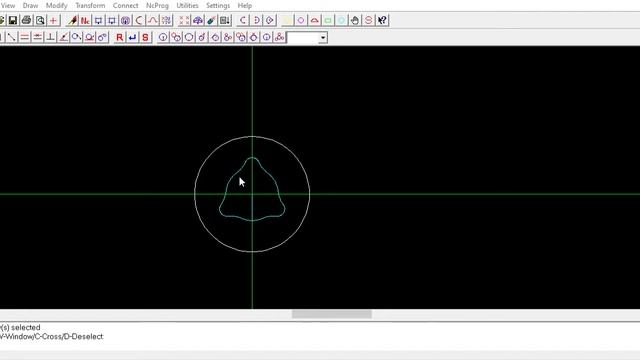This screenshot has width=640, height=360.
Task: Click the What's This help pointer icon
Action: click(x=382, y=20)
